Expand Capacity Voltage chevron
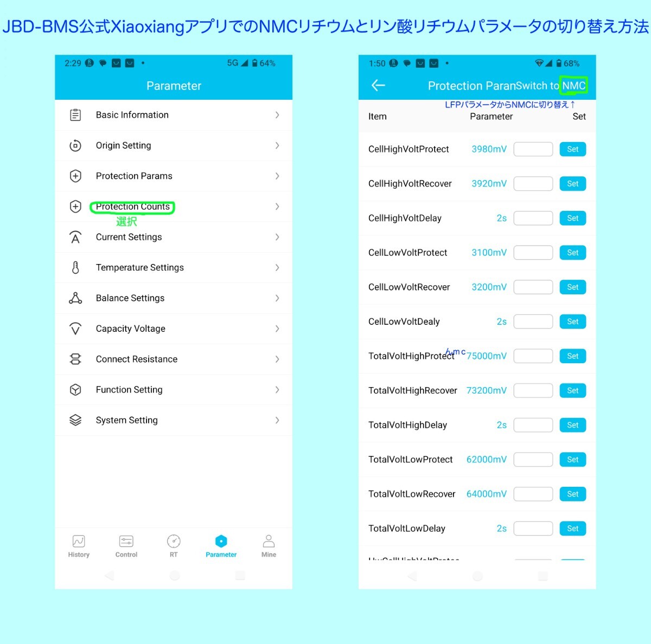This screenshot has width=651, height=644. pos(277,329)
